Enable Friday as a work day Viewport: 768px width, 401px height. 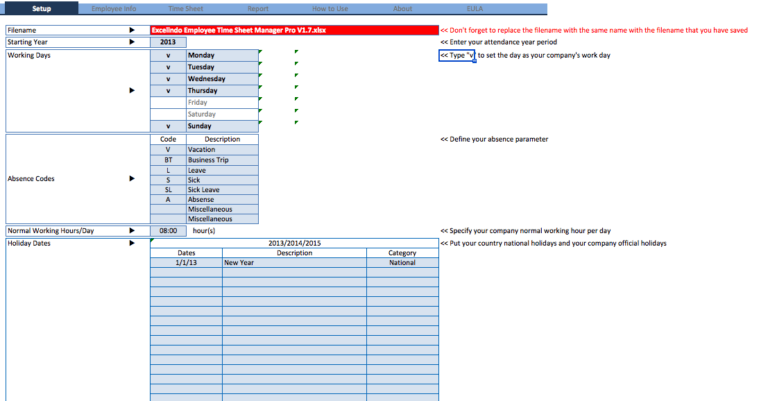[x=168, y=102]
